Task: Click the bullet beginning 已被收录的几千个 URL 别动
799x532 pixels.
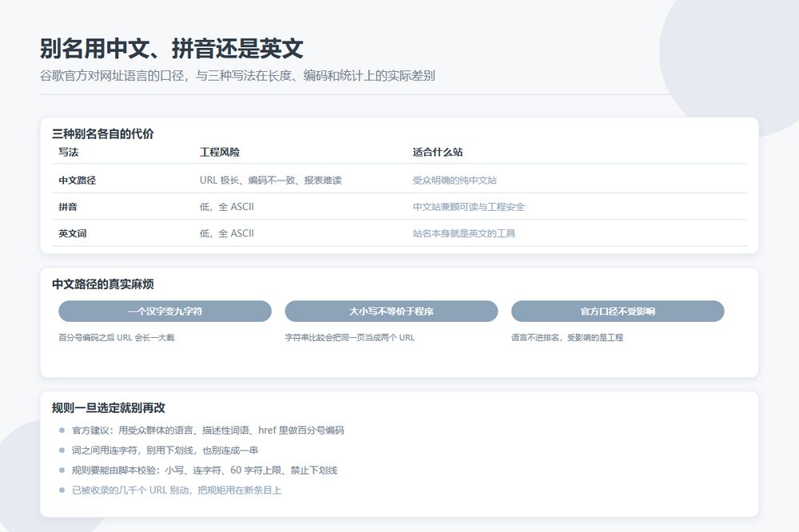Action: point(177,490)
